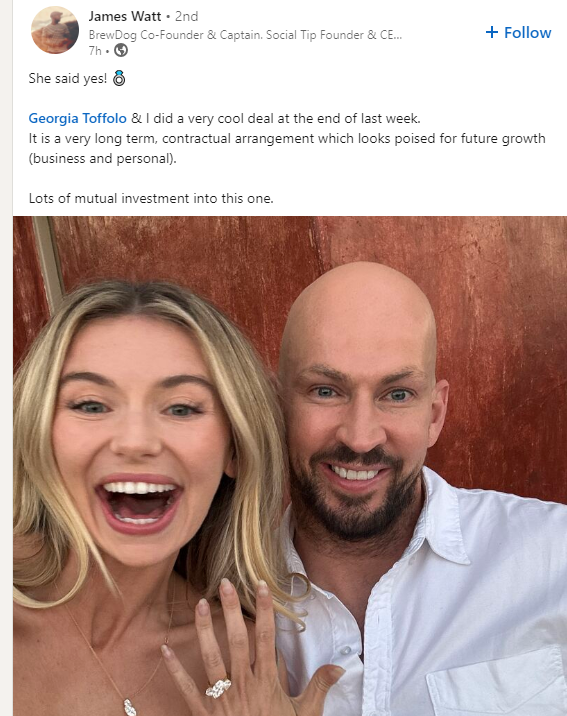Click the engagement ring on her finger
The image size is (567, 716).
pyautogui.click(x=218, y=688)
